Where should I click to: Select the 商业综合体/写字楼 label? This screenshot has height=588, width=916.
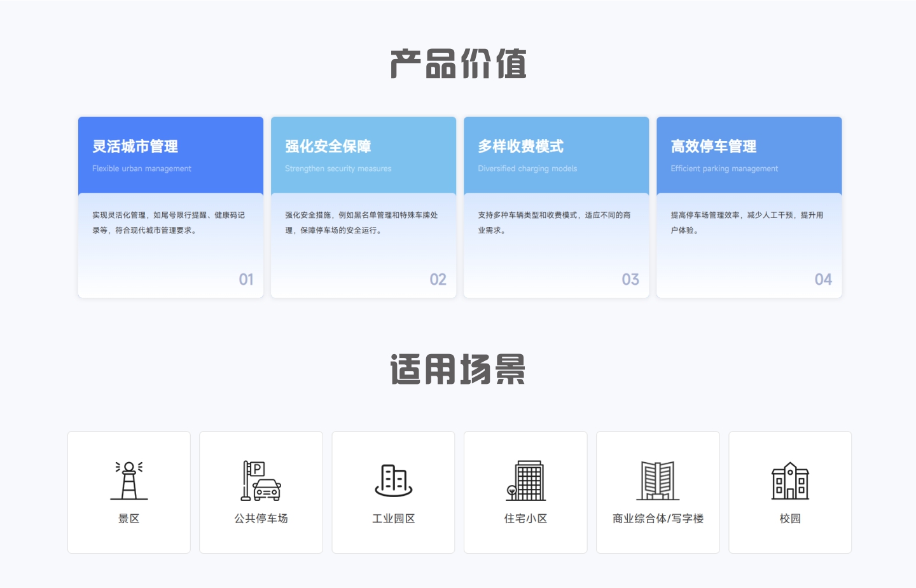point(658,519)
